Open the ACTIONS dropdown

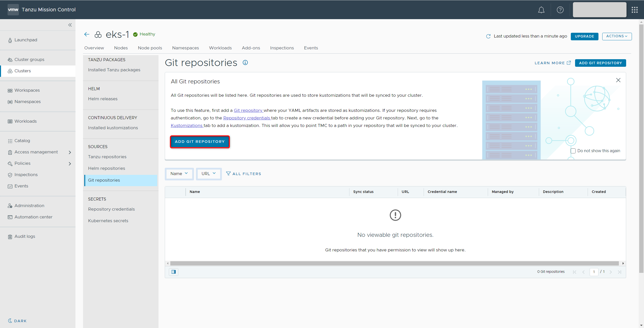(x=617, y=36)
